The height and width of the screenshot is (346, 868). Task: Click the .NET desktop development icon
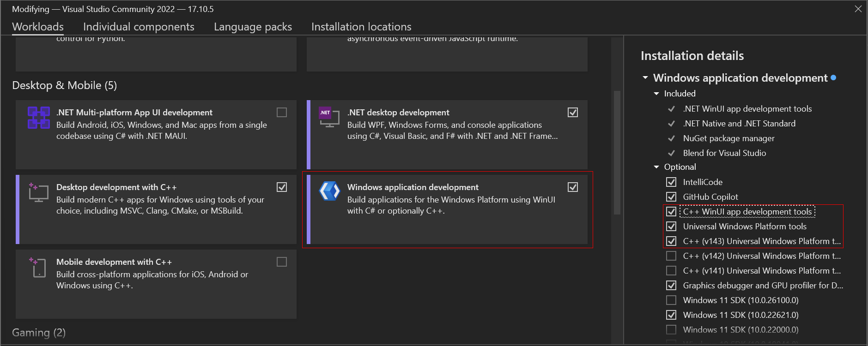[x=329, y=117]
